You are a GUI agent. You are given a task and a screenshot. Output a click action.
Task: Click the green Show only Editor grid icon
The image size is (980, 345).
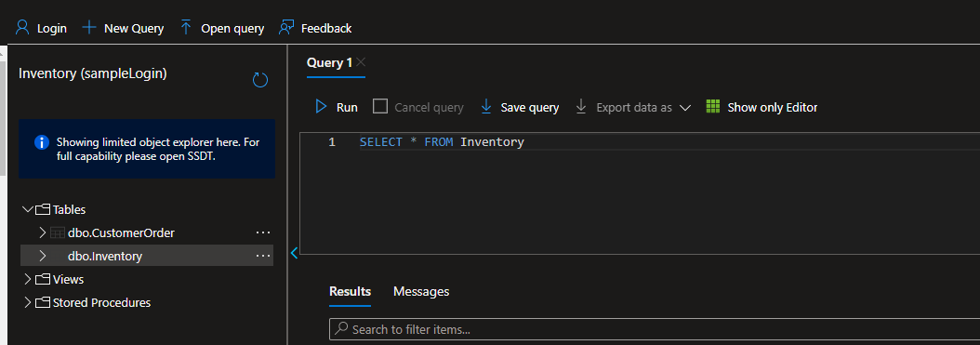coord(713,106)
